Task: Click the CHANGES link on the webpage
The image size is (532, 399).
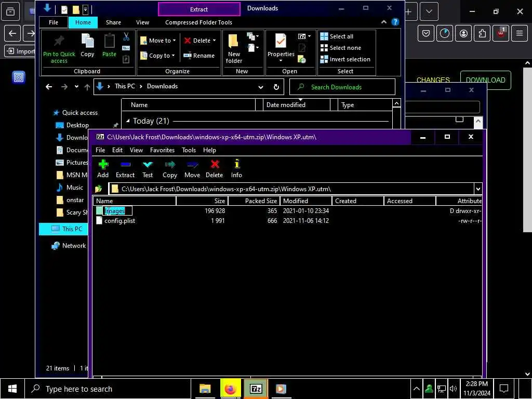Action: tap(433, 80)
